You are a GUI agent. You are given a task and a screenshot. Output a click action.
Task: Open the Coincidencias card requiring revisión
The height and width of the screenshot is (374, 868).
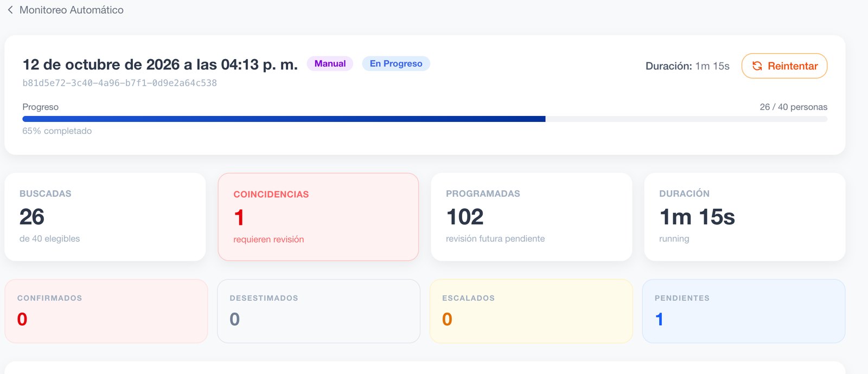click(318, 217)
